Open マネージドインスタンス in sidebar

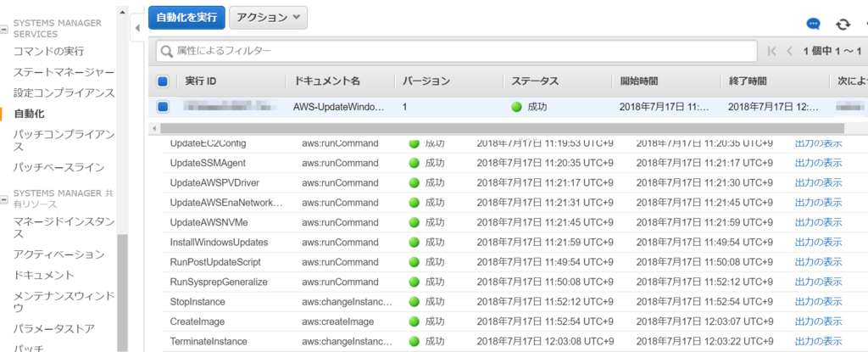click(64, 228)
